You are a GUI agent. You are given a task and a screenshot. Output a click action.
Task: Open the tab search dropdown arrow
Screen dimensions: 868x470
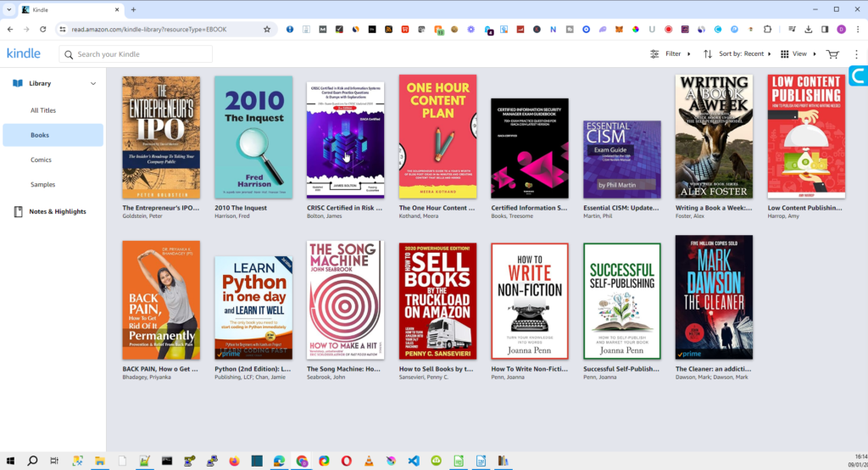click(x=8, y=9)
